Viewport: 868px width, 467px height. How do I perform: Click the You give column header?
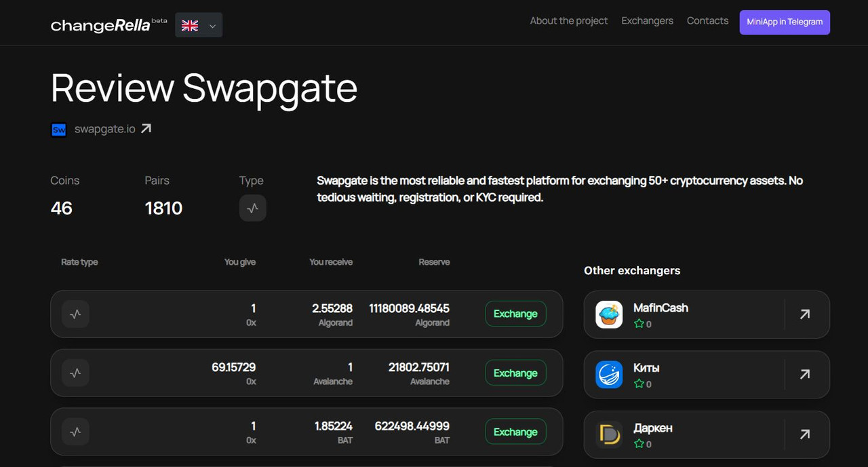(x=240, y=262)
